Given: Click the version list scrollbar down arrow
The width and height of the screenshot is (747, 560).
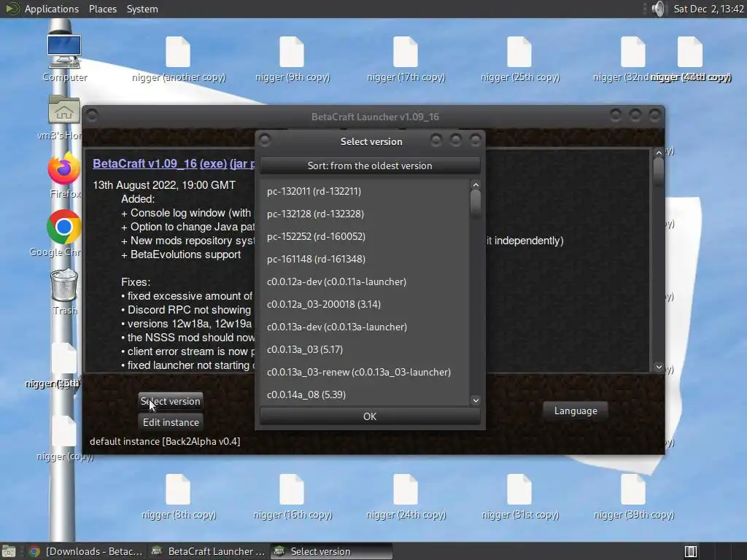Looking at the screenshot, I should (476, 400).
